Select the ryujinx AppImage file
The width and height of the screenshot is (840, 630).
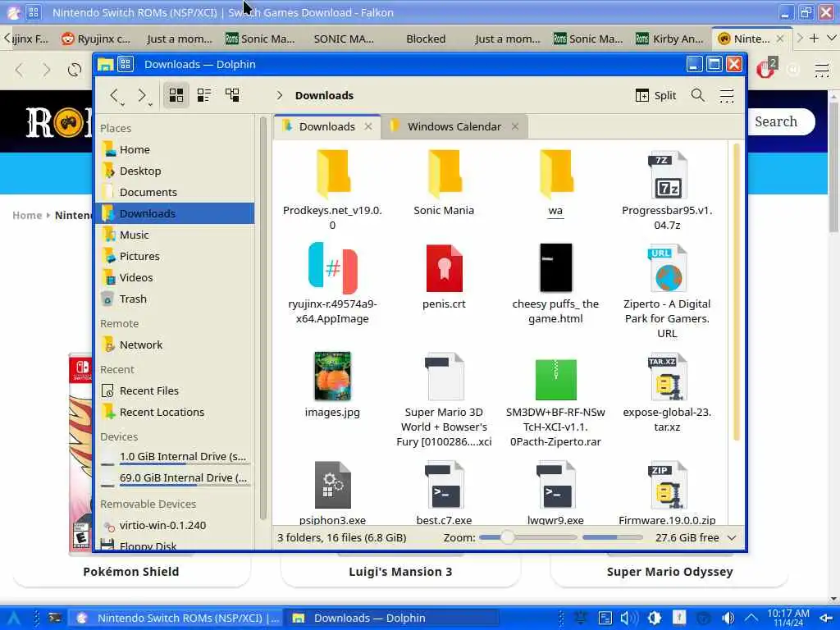click(332, 284)
